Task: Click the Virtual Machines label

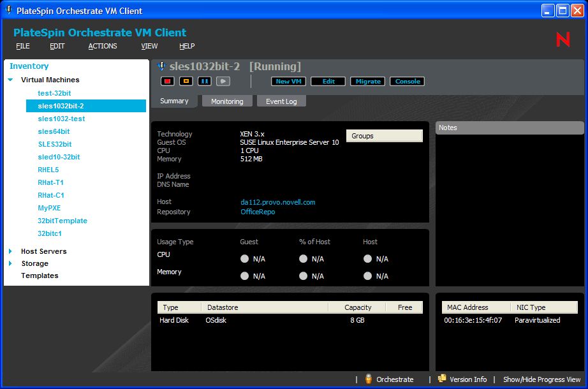Action: point(50,80)
